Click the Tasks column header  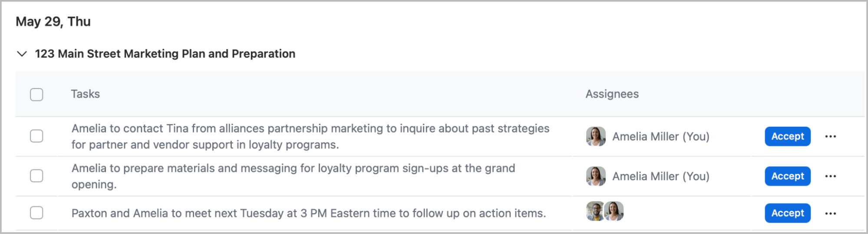pyautogui.click(x=86, y=94)
